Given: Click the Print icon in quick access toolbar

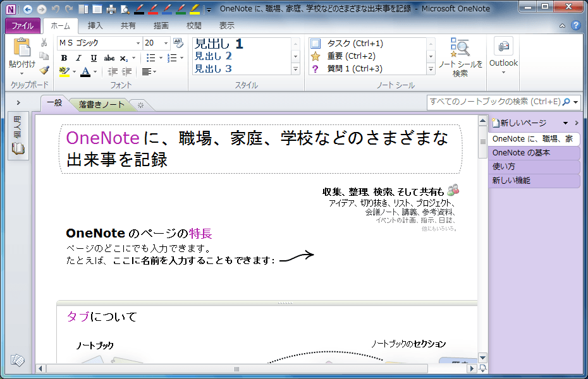Looking at the screenshot, I should [x=111, y=9].
